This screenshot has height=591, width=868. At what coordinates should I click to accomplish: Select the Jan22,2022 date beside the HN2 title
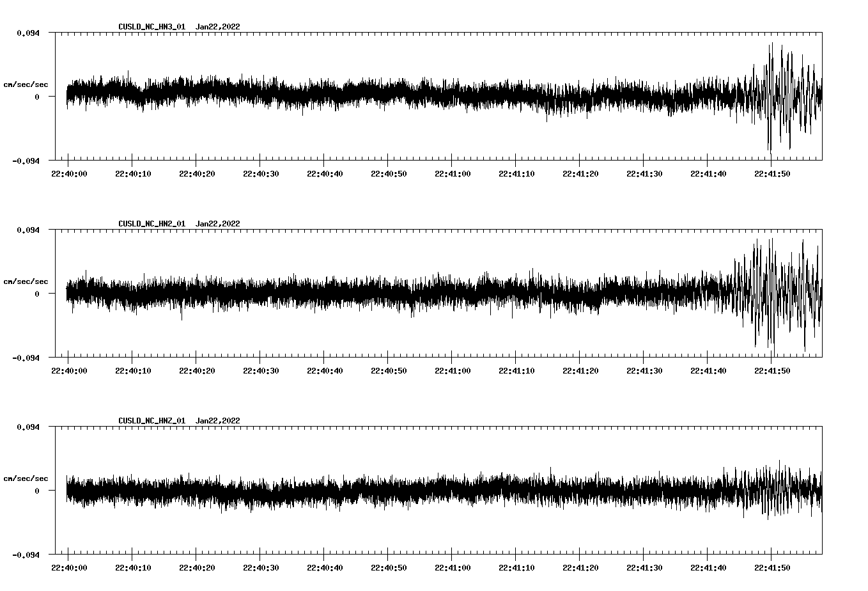pos(218,224)
